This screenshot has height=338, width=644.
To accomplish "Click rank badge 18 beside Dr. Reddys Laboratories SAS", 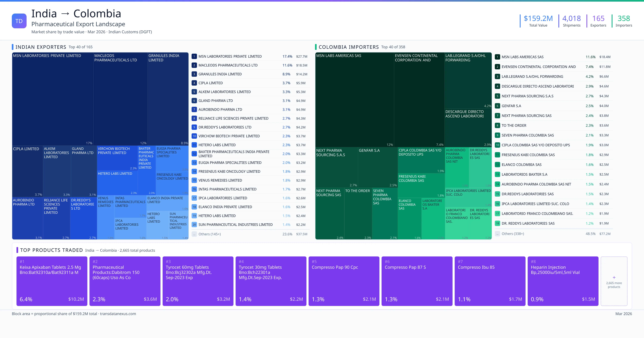I will 497,223.
